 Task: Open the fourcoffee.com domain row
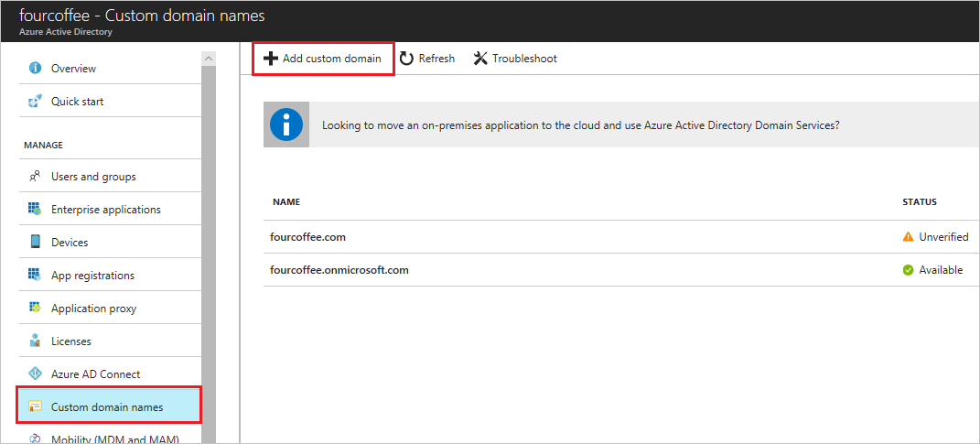pyautogui.click(x=620, y=237)
